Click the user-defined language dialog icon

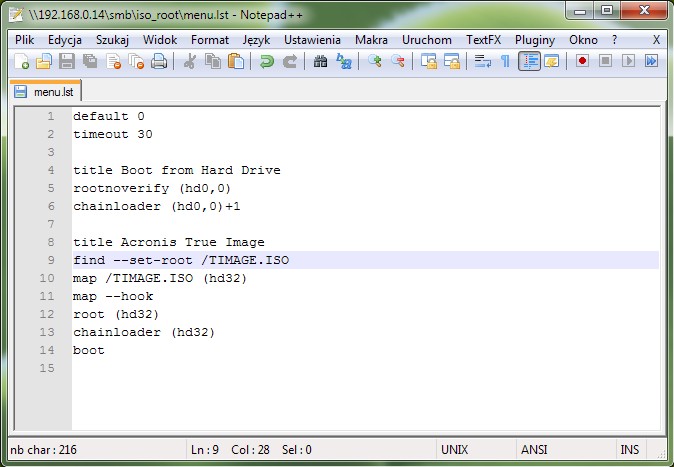(x=551, y=61)
